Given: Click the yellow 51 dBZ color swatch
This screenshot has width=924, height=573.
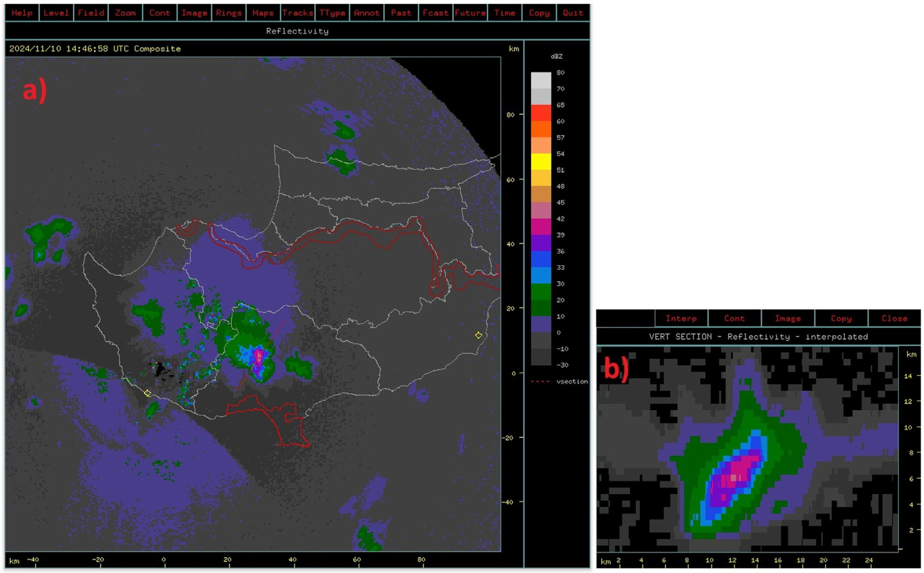Looking at the screenshot, I should tap(541, 162).
